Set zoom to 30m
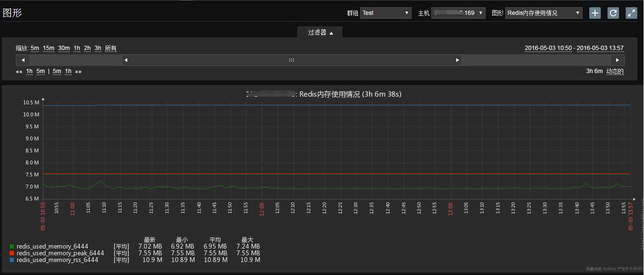 (x=64, y=48)
